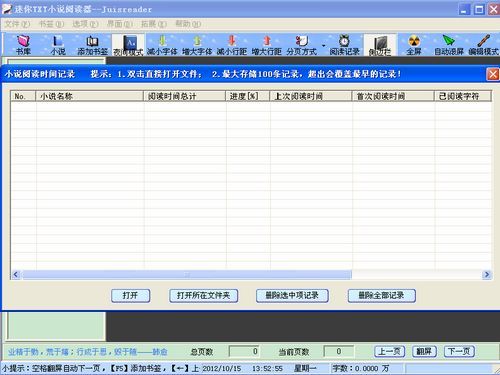Sort by 小说名称 column header
Image resolution: width=500 pixels, height=375 pixels.
[89, 96]
